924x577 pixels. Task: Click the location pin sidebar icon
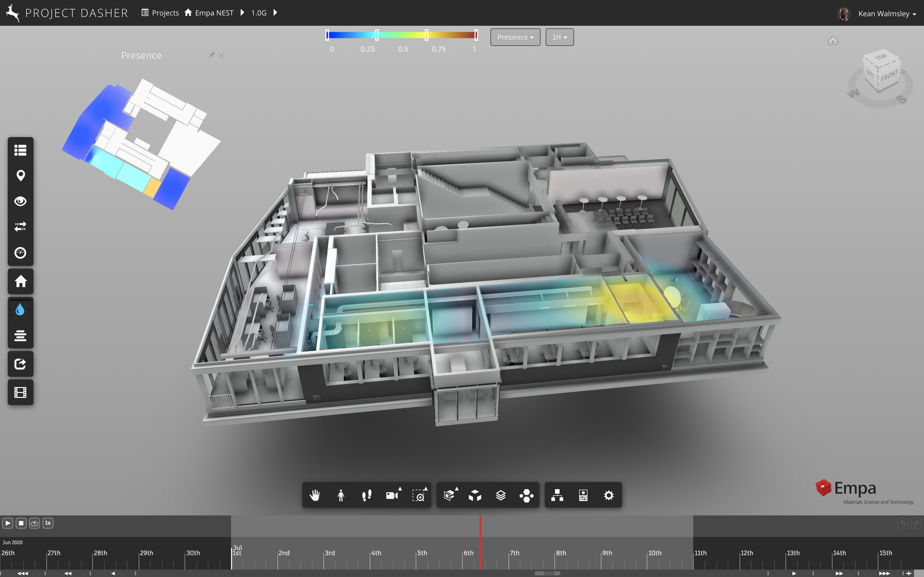pyautogui.click(x=21, y=175)
